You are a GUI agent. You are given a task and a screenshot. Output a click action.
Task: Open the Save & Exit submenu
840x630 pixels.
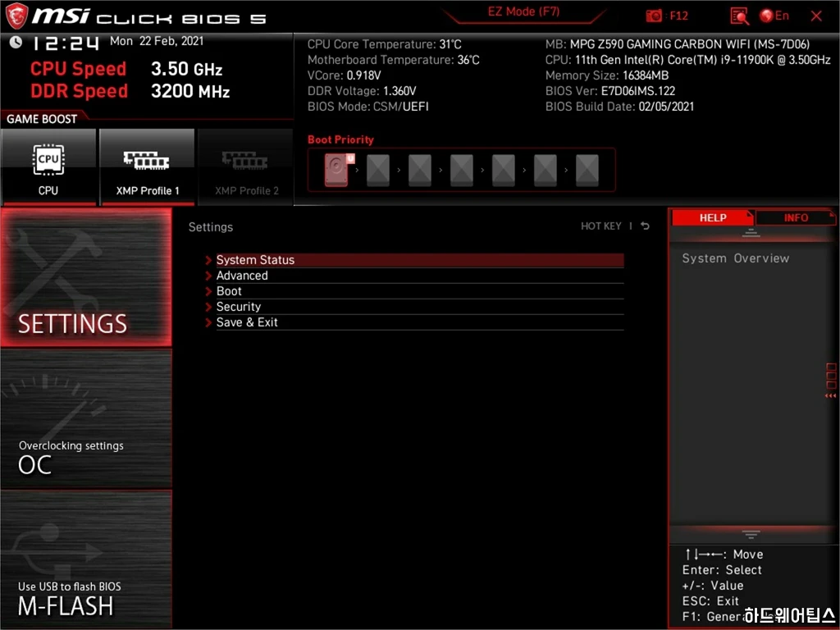[x=419, y=322]
